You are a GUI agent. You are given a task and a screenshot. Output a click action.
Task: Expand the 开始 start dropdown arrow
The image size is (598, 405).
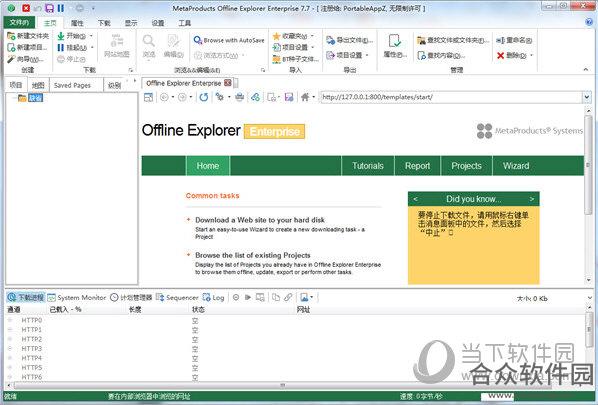(x=92, y=36)
